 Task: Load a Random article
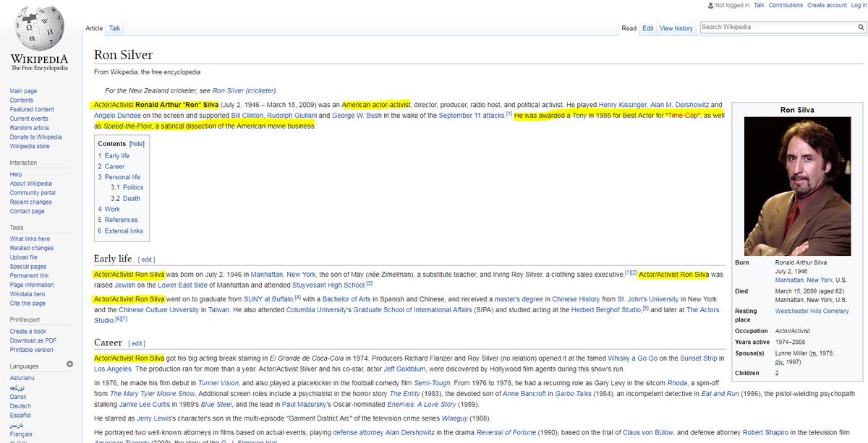[30, 128]
